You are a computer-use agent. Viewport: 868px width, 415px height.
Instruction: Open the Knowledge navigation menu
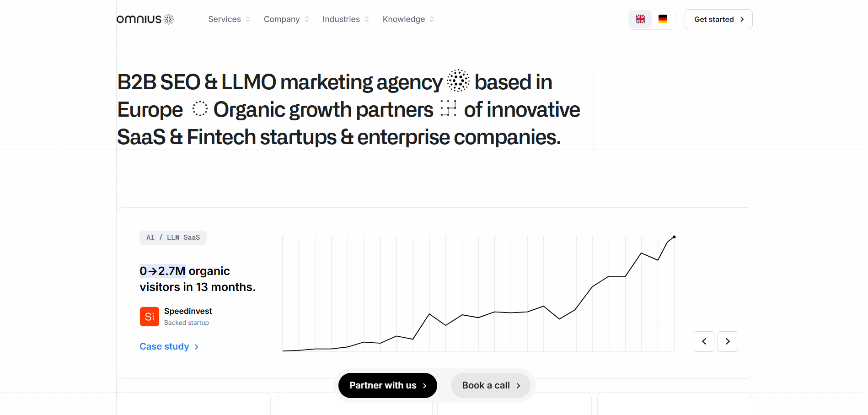pyautogui.click(x=407, y=19)
